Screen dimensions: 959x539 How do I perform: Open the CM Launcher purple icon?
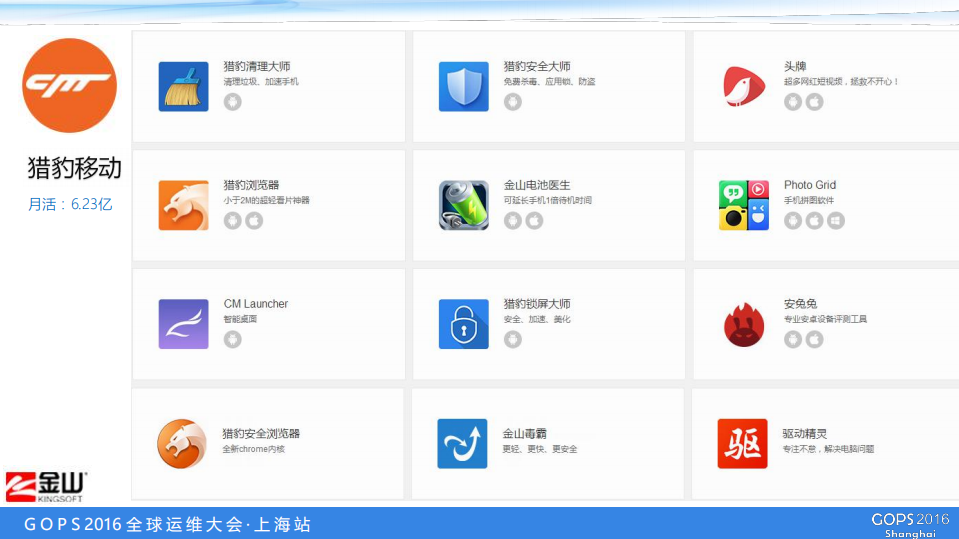(183, 324)
